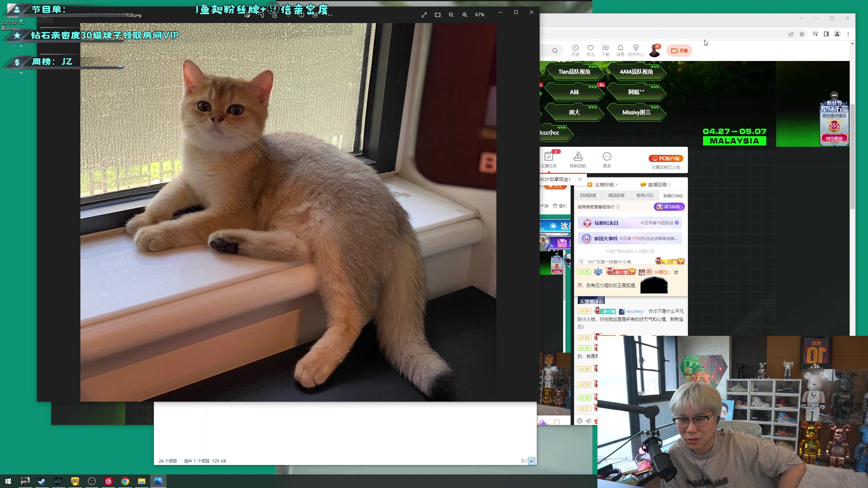This screenshot has height=488, width=868.
Task: Switch to the 钻粉(1060) tab
Action: coord(673,196)
